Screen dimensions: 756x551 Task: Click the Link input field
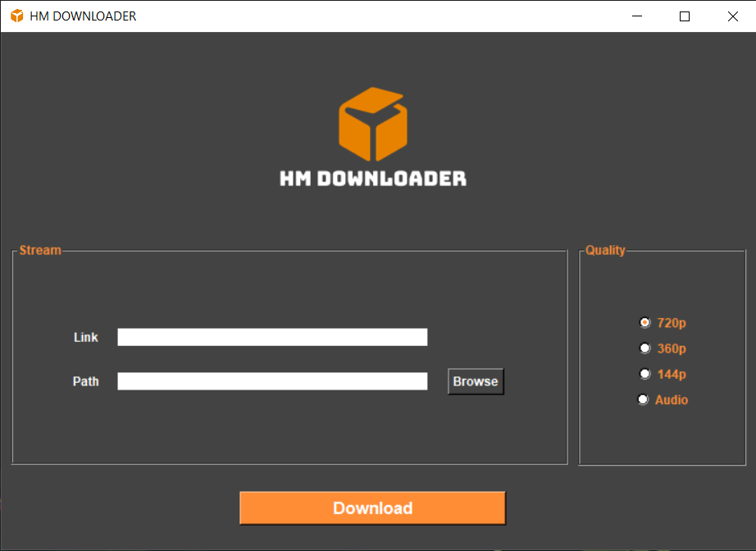(272, 337)
